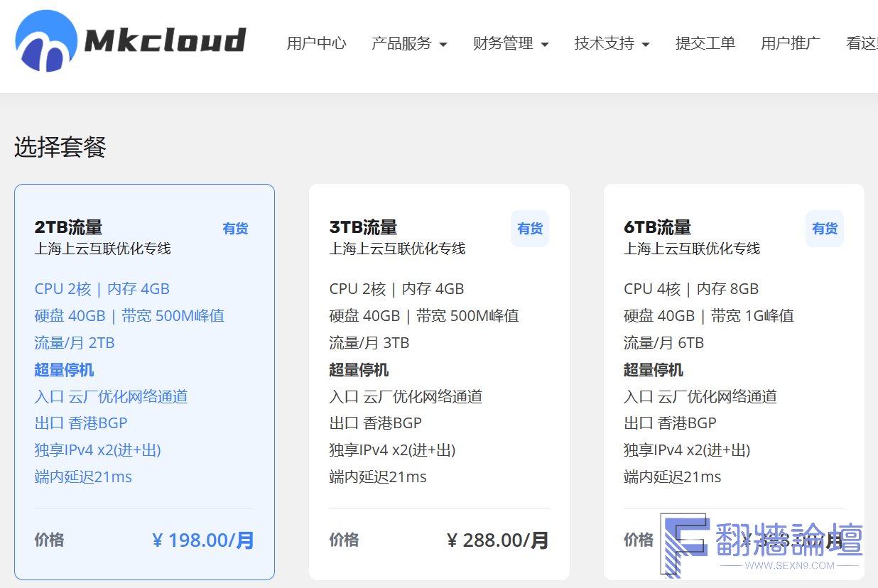The height and width of the screenshot is (588, 878).
Task: Click CPU 4核 spec in 6TB plan
Action: point(651,289)
